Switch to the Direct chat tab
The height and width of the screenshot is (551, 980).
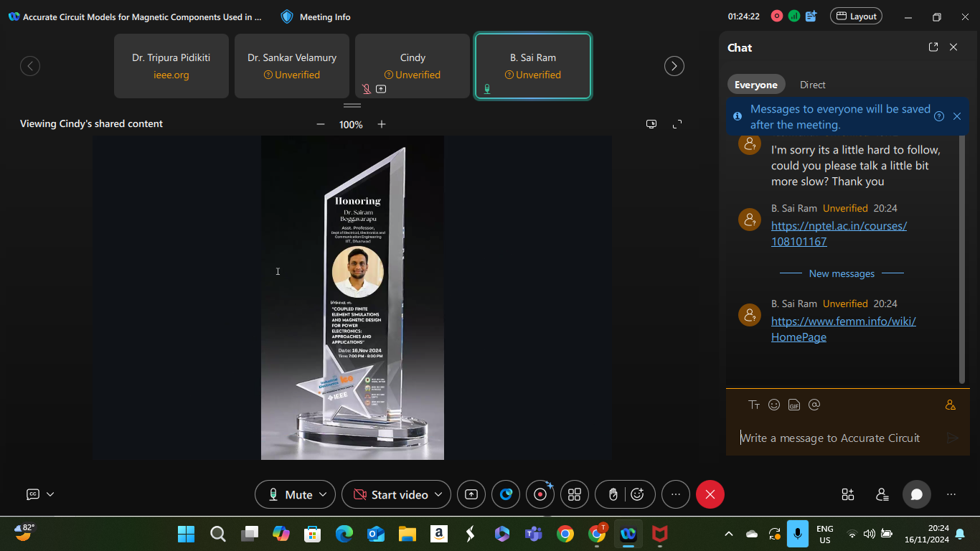[x=812, y=85]
